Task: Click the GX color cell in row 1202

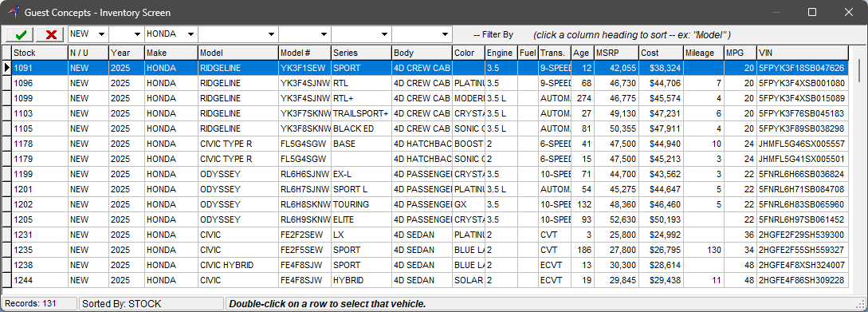Action: click(469, 204)
